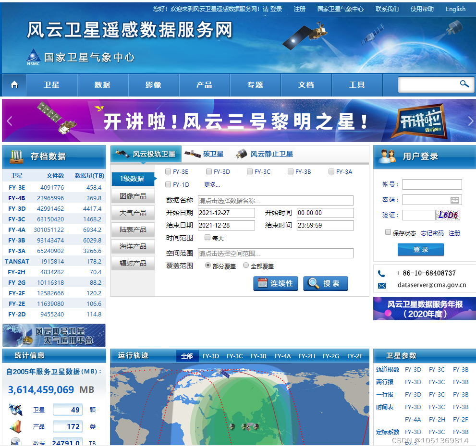The image size is (476, 448).
Task: Select the 1级数据 category tab
Action: [133, 179]
